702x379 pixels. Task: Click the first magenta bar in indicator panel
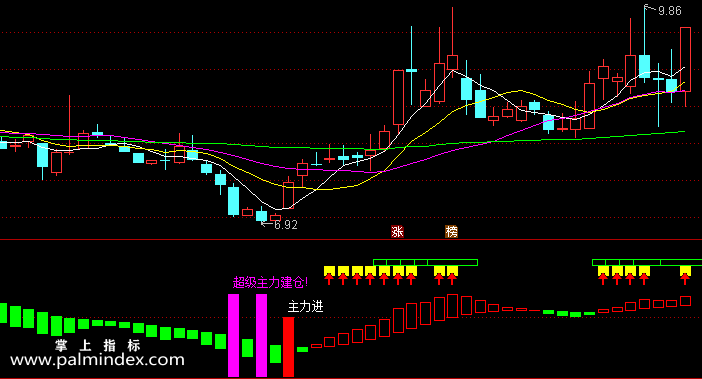(233, 335)
